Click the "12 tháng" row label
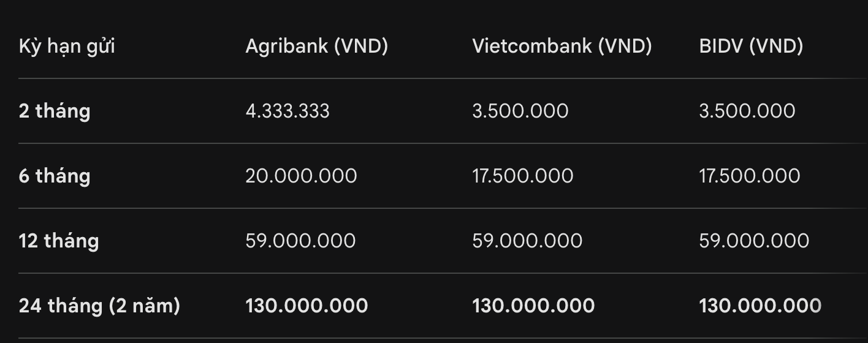 59,241
